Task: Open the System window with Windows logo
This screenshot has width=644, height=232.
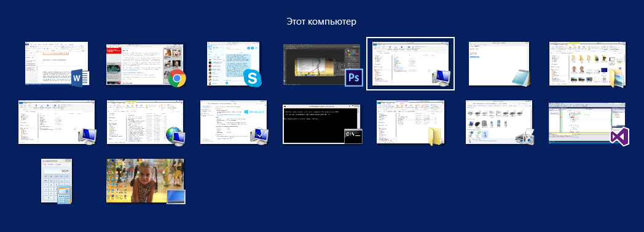Action: pos(234,122)
